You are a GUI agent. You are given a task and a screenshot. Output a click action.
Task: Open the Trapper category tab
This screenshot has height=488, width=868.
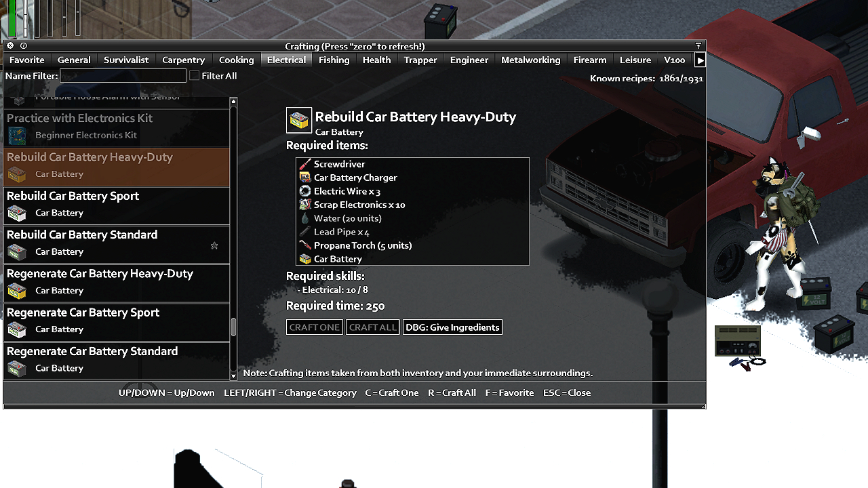pyautogui.click(x=420, y=60)
